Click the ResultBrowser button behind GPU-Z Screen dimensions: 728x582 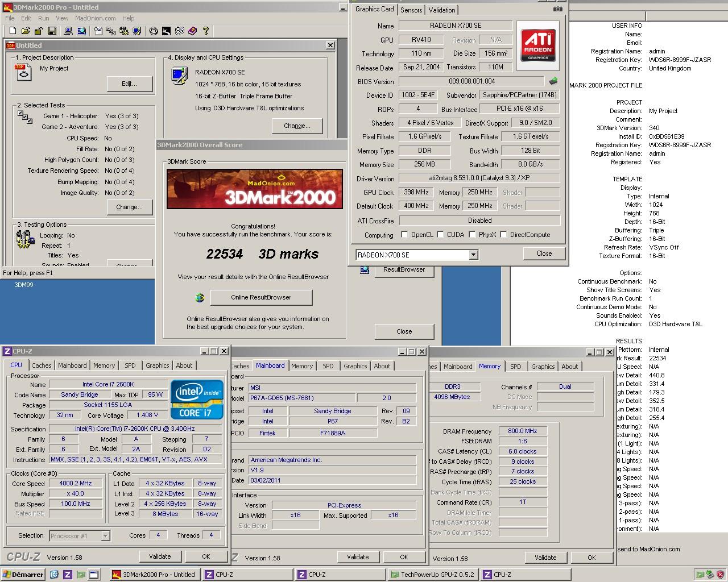pos(404,269)
